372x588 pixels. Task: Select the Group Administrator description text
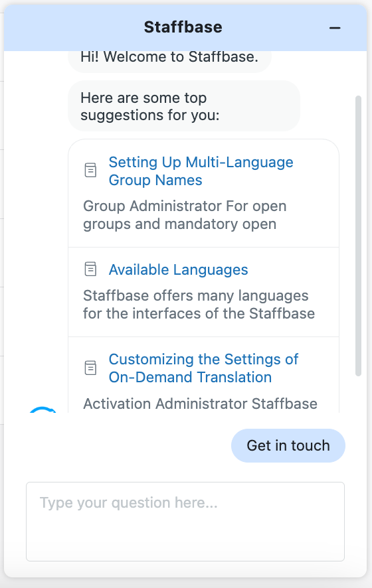pos(185,215)
